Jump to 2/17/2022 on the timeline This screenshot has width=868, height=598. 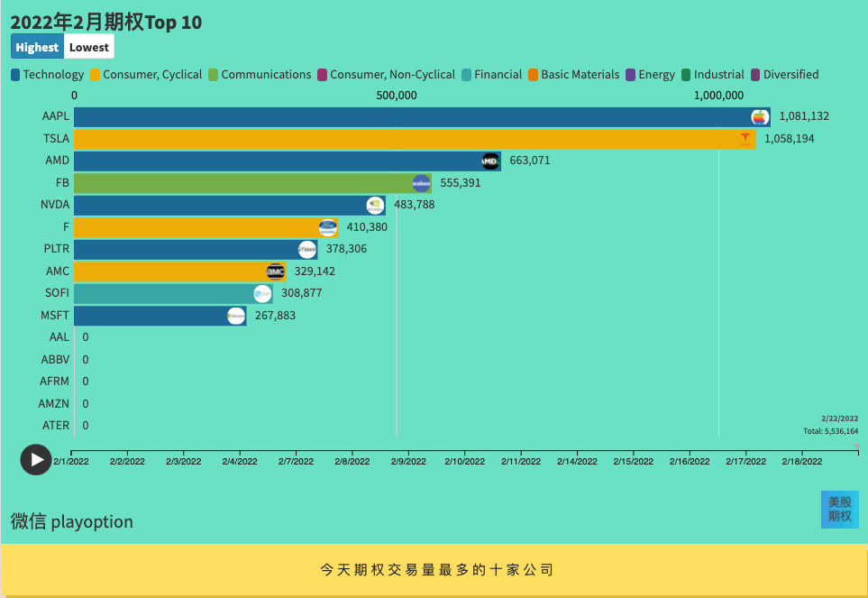(x=745, y=461)
